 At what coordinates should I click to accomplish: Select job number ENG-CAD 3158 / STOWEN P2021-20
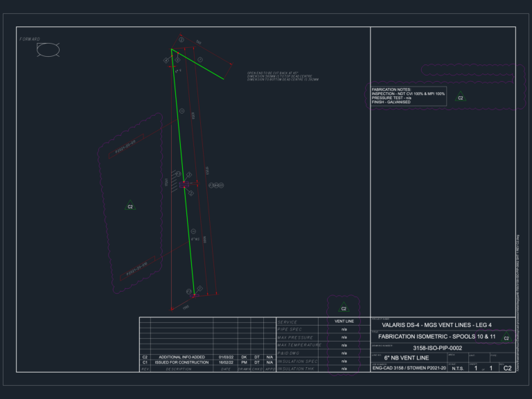(409, 368)
